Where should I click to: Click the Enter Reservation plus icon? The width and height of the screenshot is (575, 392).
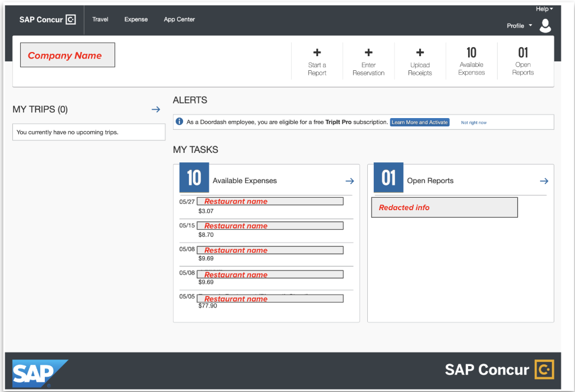pyautogui.click(x=368, y=53)
